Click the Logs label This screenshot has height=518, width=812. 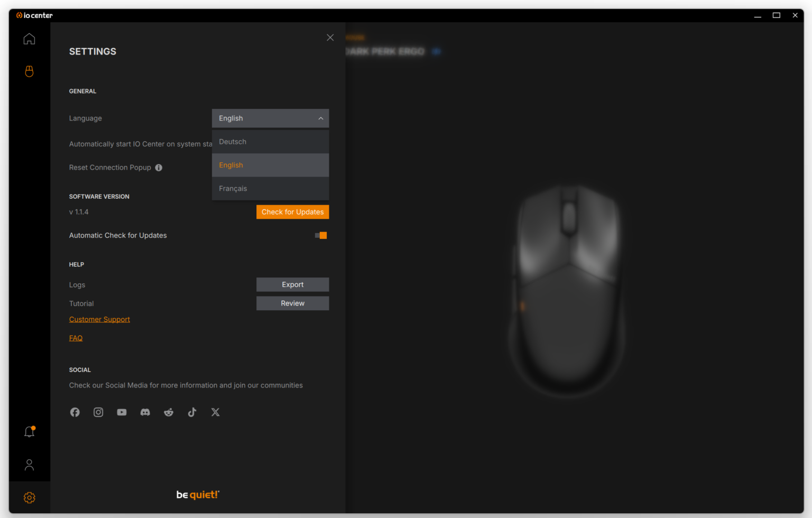coord(77,285)
